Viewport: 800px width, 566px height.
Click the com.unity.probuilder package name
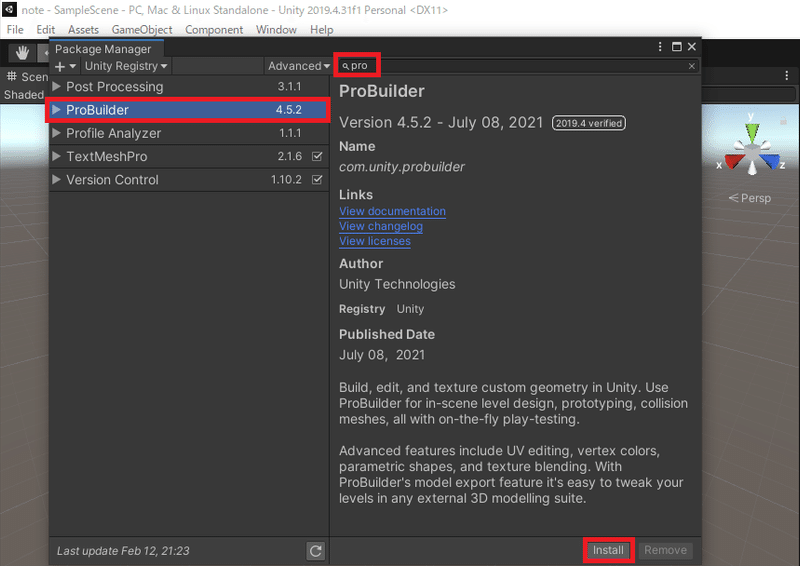[x=402, y=167]
